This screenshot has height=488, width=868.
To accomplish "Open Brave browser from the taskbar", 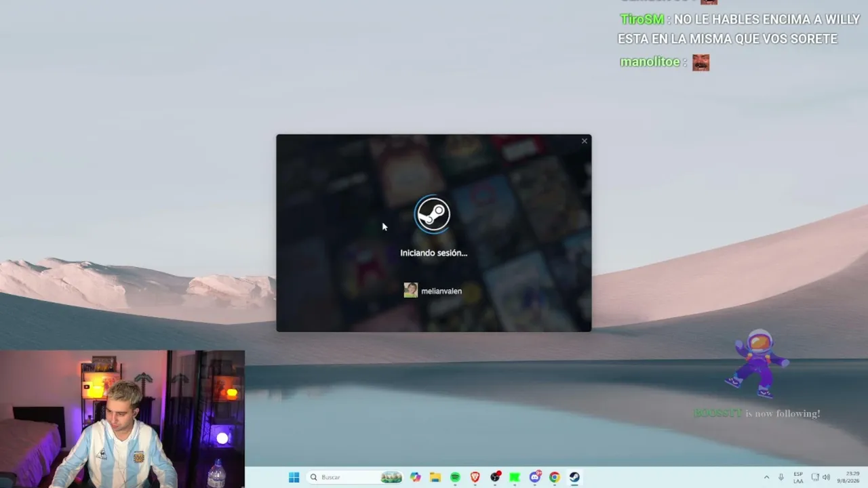I will pyautogui.click(x=475, y=477).
